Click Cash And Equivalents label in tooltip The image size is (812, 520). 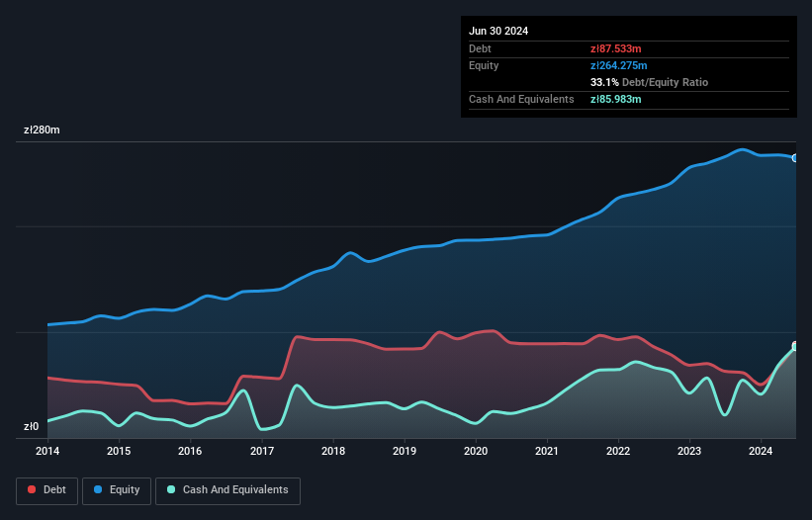tap(521, 99)
